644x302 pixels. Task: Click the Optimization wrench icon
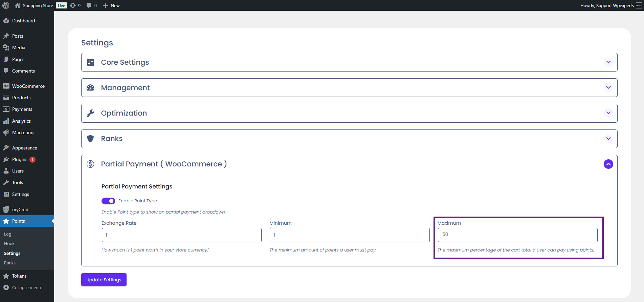click(91, 113)
